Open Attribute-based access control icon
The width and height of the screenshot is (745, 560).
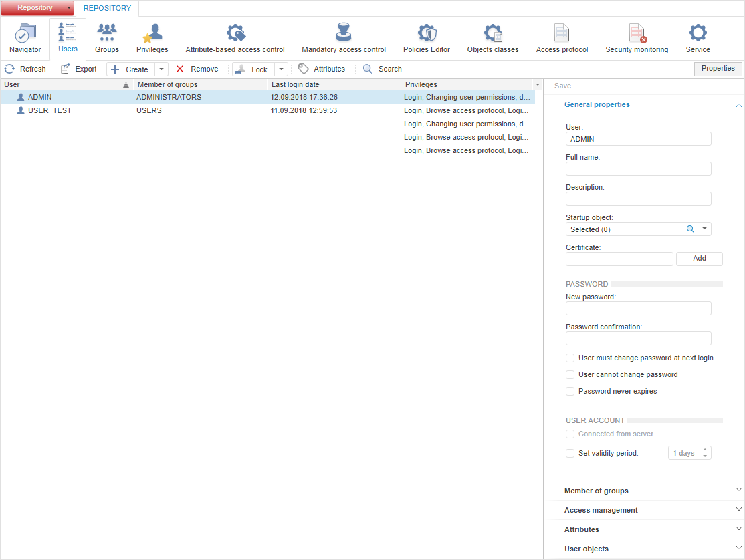pos(235,33)
